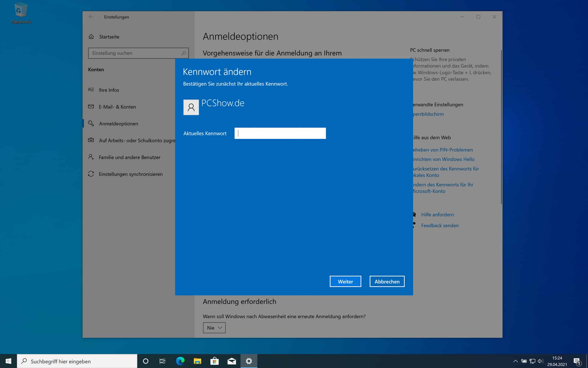This screenshot has width=588, height=368.
Task: Minimize the Einstellungen window
Action: (462, 17)
